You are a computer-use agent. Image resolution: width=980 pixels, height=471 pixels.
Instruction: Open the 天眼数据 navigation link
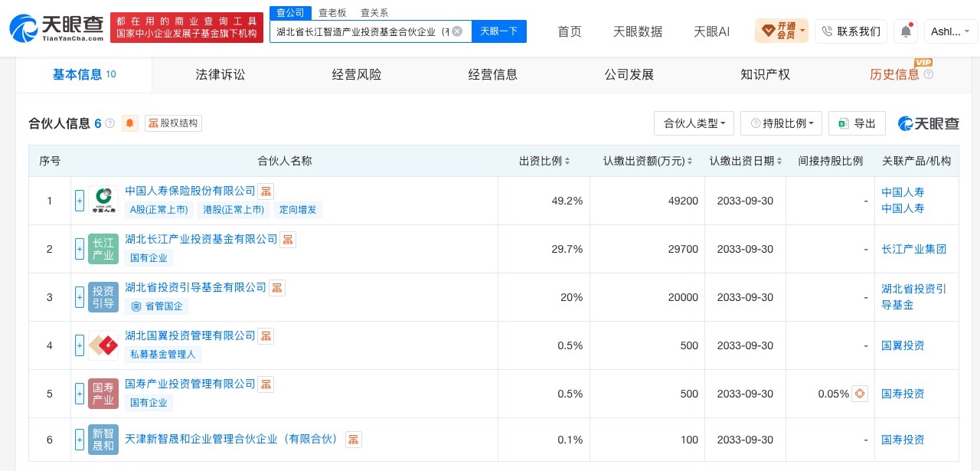pos(638,31)
